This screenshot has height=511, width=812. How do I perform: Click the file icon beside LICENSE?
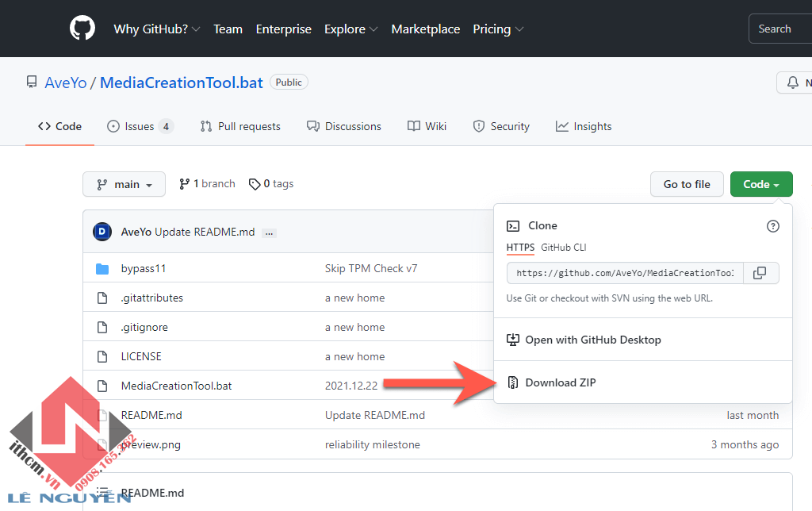(x=102, y=356)
